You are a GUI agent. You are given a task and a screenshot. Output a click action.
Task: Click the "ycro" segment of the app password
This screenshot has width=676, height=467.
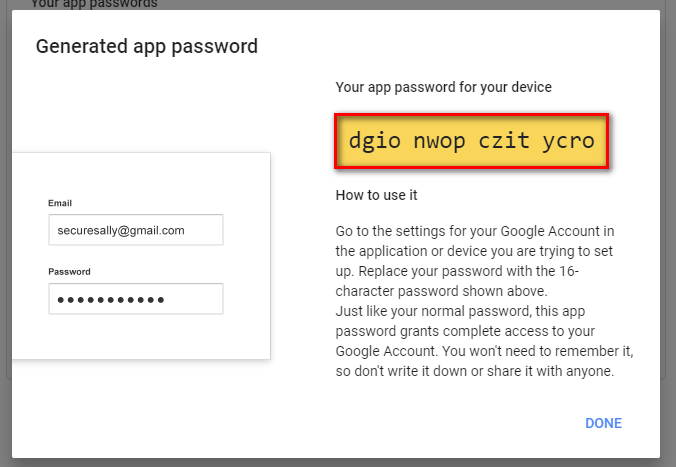pyautogui.click(x=568, y=140)
